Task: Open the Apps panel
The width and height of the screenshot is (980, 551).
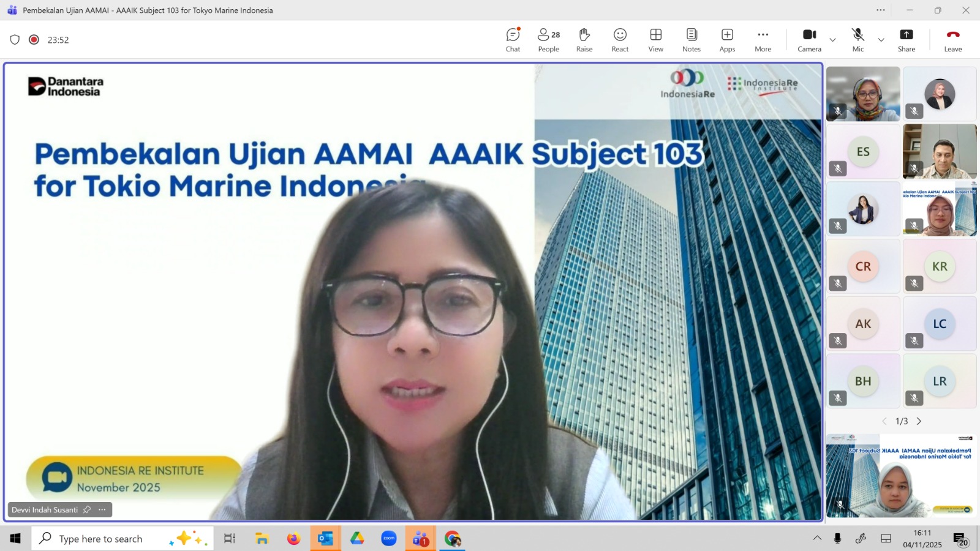Action: click(727, 40)
